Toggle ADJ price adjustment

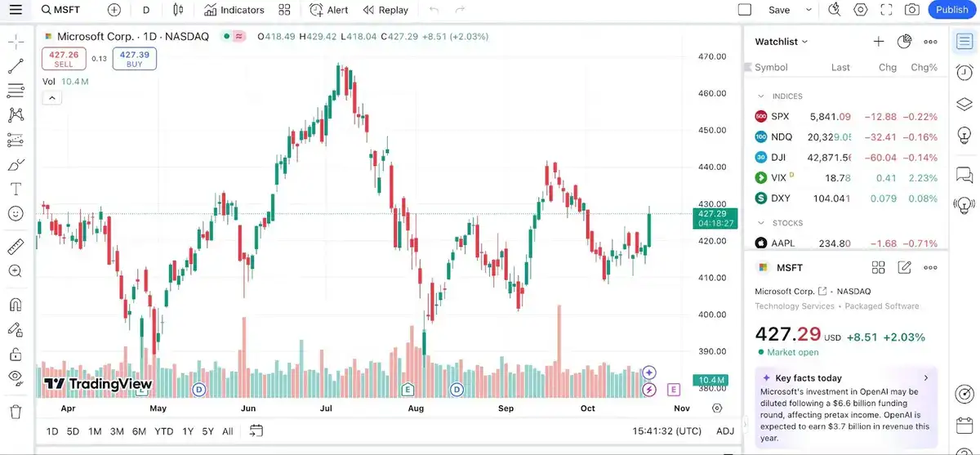(x=724, y=431)
